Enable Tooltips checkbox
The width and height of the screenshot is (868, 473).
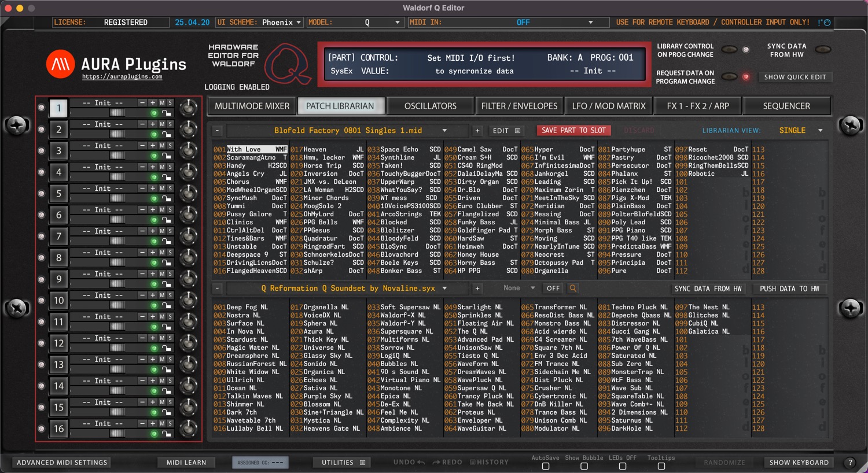tap(661, 466)
